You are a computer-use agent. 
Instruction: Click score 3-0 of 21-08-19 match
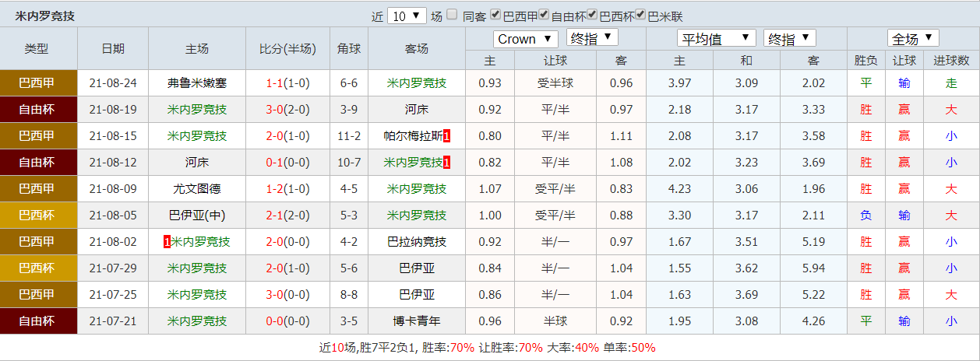pos(273,110)
